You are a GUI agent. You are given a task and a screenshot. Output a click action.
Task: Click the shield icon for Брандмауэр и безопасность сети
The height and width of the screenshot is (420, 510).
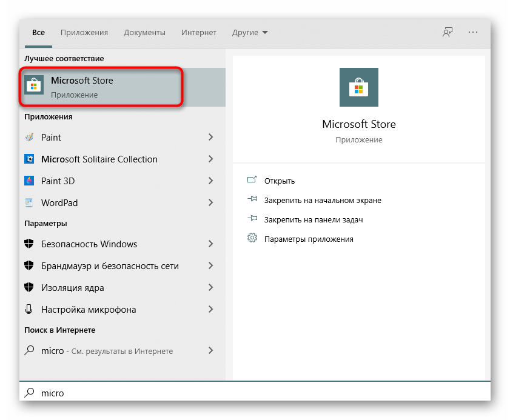pos(29,265)
